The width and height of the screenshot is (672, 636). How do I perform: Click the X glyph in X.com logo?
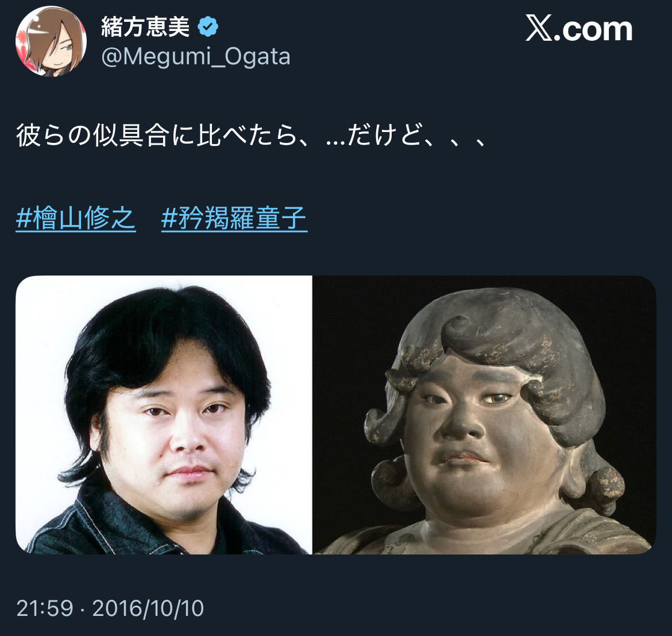tap(539, 28)
